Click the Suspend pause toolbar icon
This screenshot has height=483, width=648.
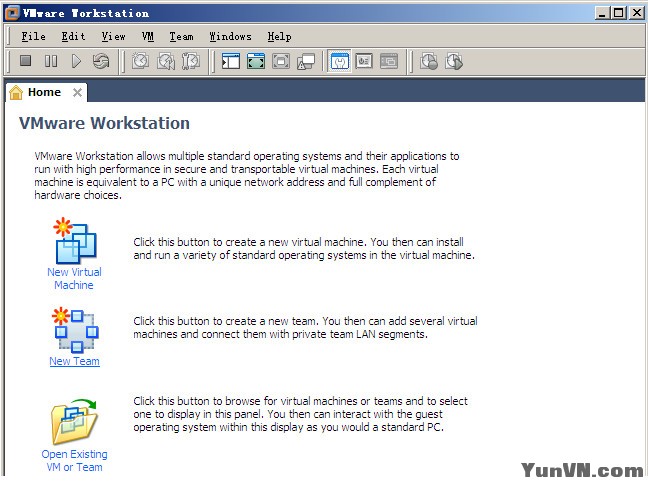[51, 61]
